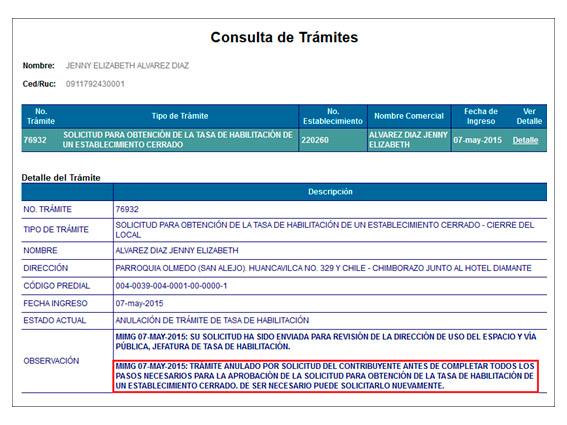This screenshot has height=425, width=567.
Task: Click observation 'SU SOLICITUD HA SIDO ENVIADA' text
Action: (326, 341)
